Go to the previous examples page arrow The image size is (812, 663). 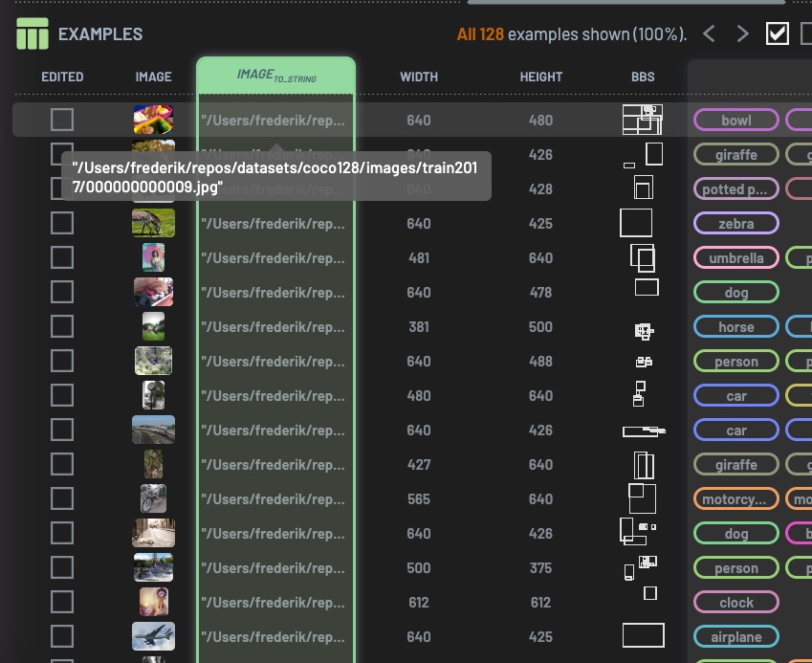[x=709, y=34]
